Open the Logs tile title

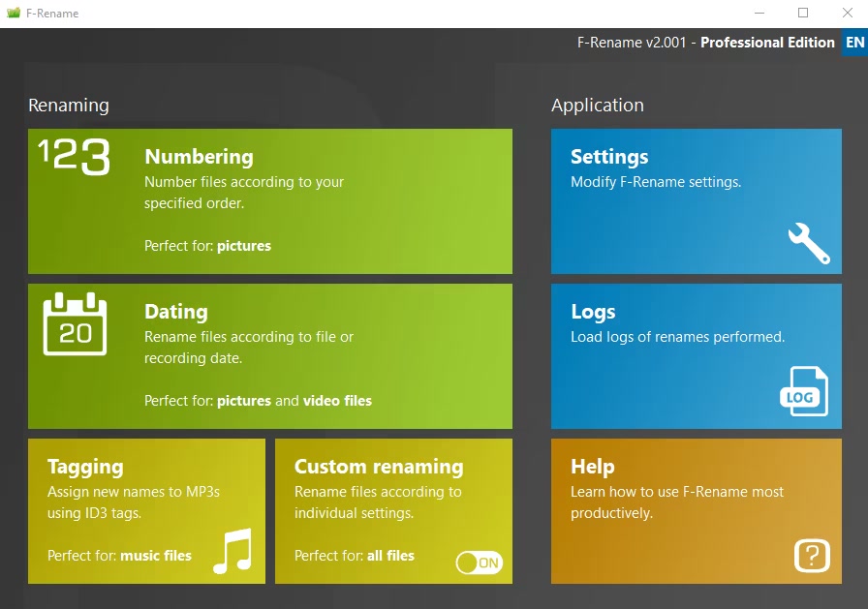(593, 312)
